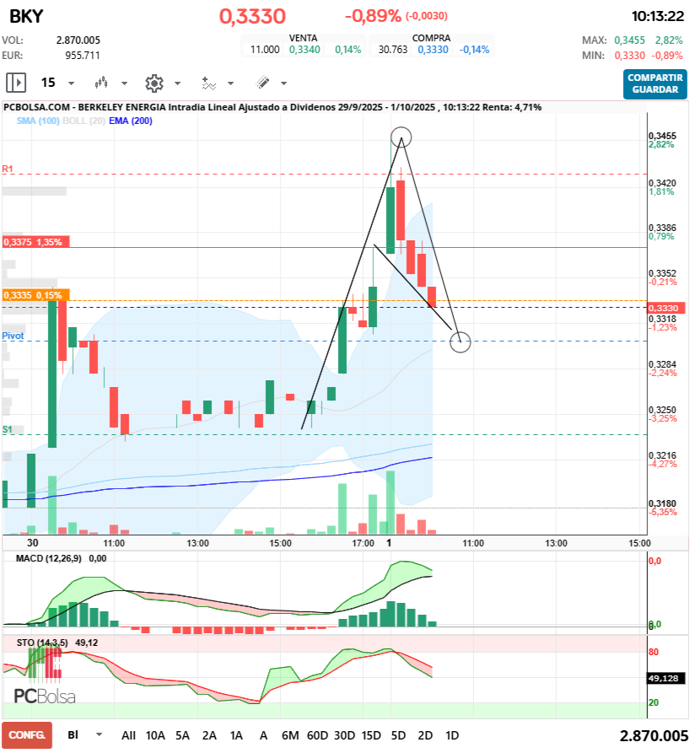Open the candlestick chart type icon

click(x=102, y=83)
